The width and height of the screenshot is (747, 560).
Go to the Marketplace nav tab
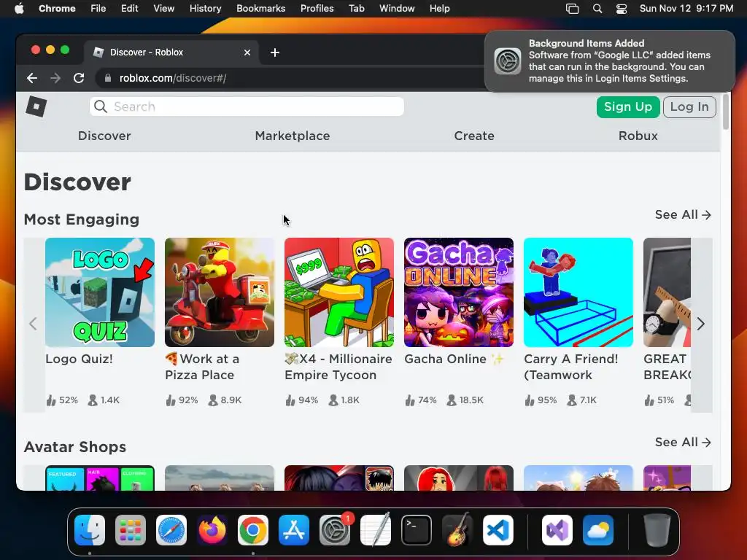[x=293, y=136]
